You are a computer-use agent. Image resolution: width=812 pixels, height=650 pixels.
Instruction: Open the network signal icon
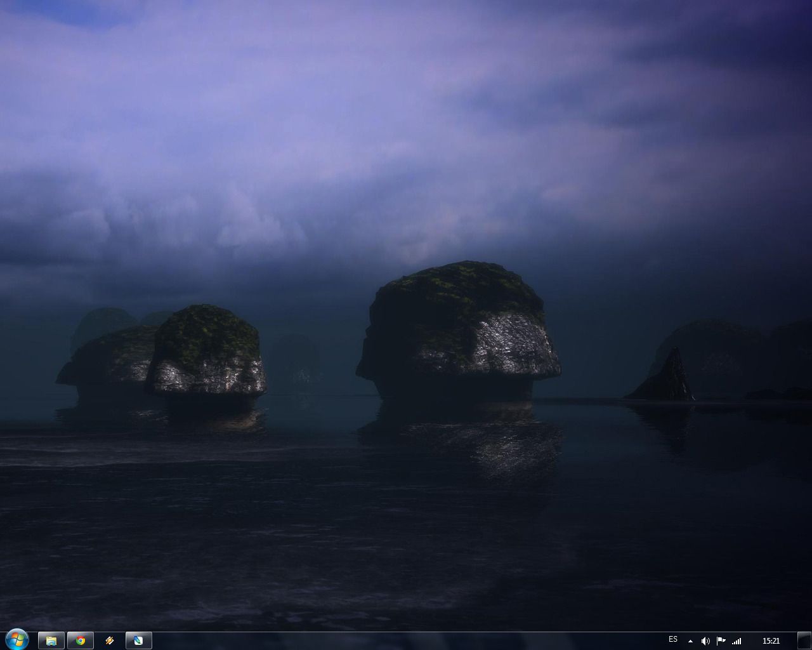point(737,641)
